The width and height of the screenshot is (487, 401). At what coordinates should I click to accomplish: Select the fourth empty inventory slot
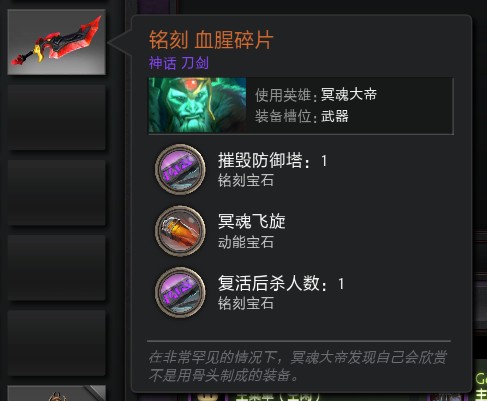click(56, 343)
